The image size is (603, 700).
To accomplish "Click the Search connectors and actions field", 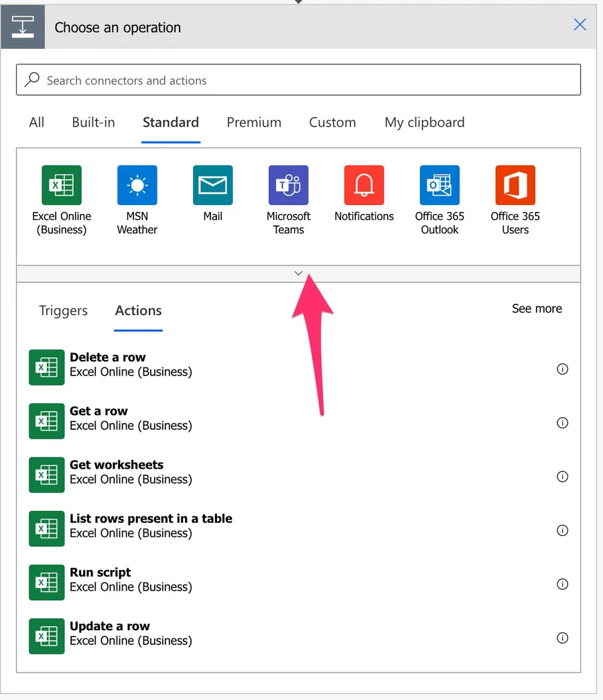I will click(x=298, y=80).
